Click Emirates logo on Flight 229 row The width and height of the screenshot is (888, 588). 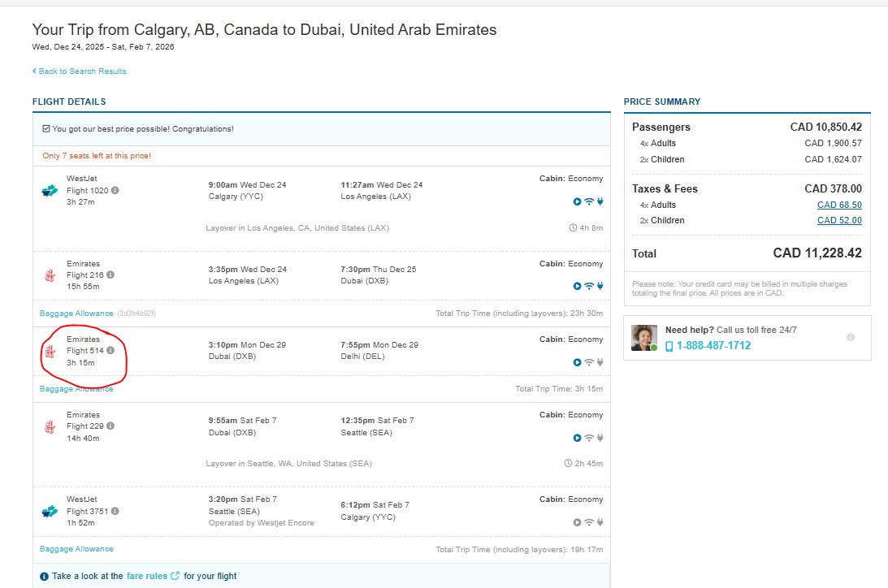50,426
